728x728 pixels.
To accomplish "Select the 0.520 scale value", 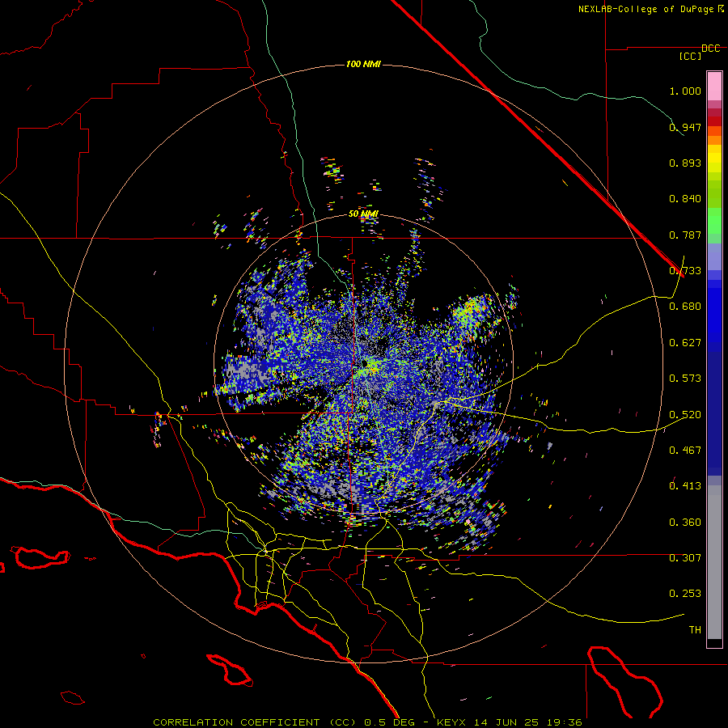I will point(685,415).
